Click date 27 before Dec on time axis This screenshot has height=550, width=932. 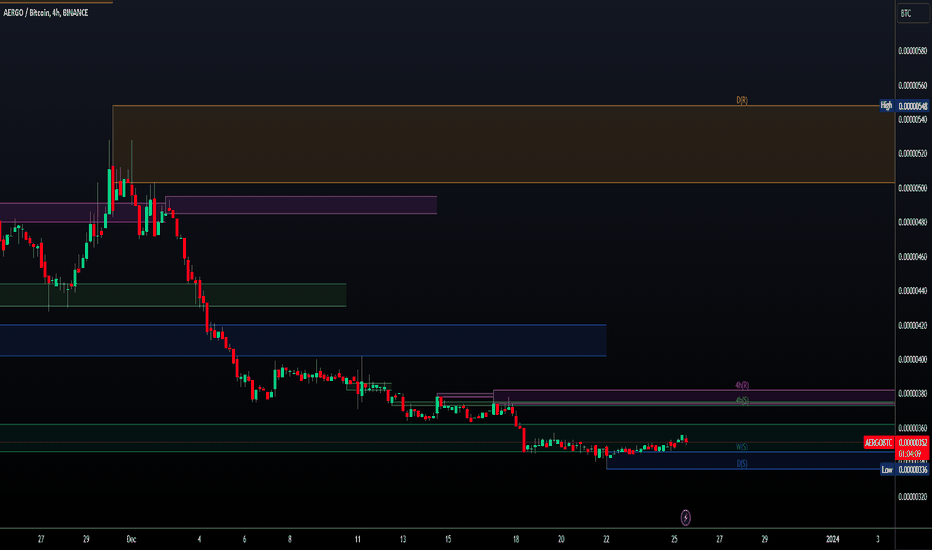point(41,539)
